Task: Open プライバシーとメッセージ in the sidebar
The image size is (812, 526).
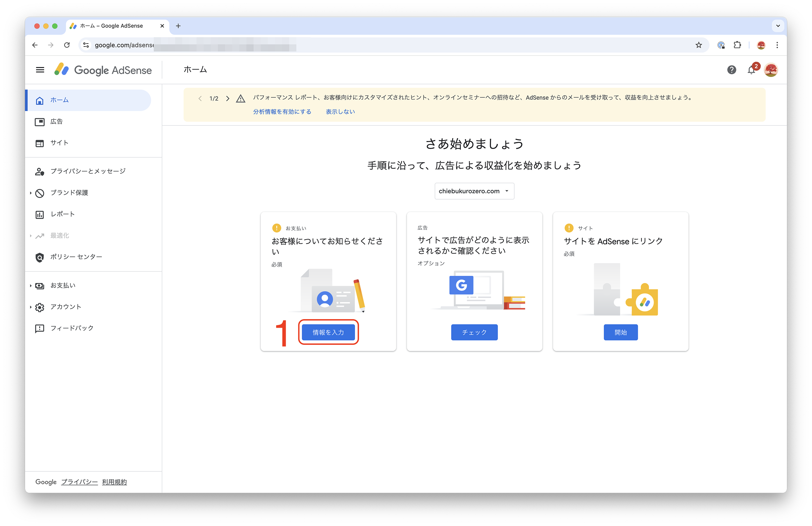Action: 89,171
